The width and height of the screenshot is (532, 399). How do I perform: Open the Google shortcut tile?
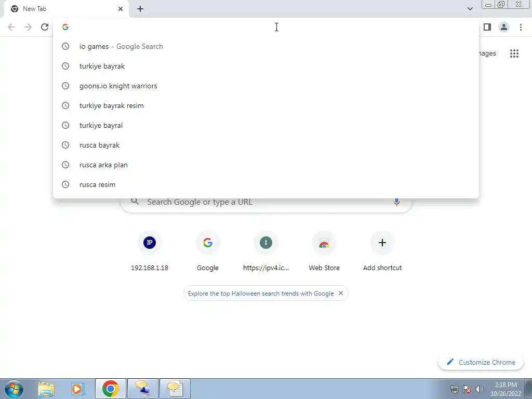(x=208, y=251)
